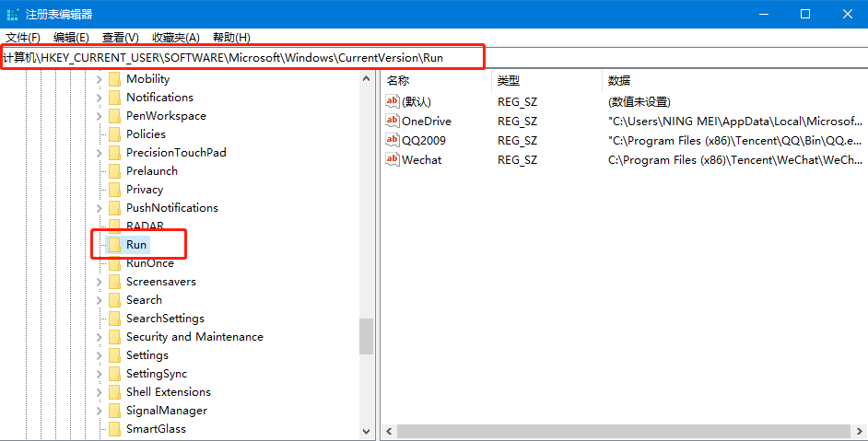Click the (默认) string value icon

tap(392, 101)
